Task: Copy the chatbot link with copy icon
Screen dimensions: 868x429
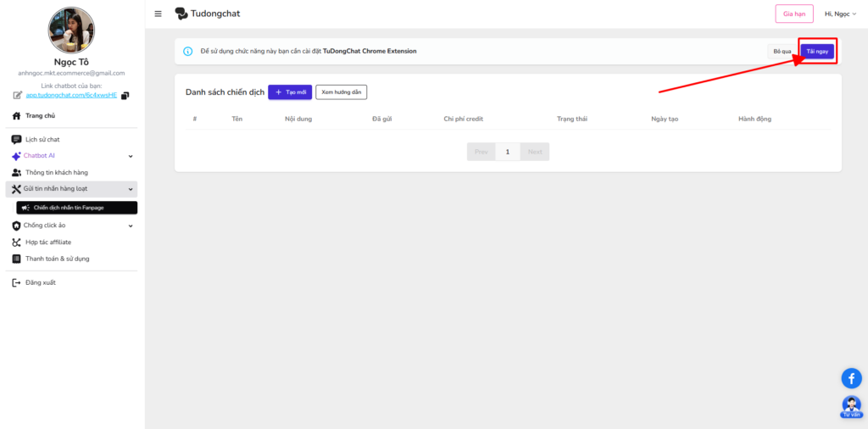Action: tap(125, 95)
